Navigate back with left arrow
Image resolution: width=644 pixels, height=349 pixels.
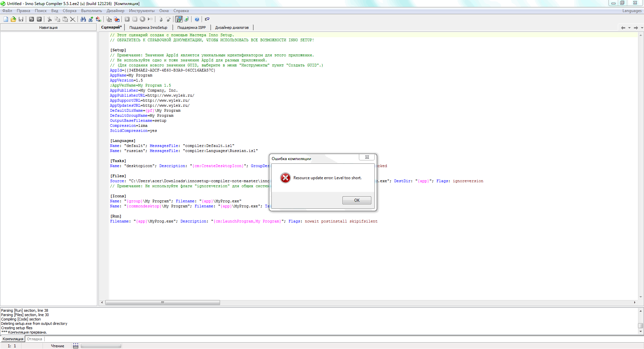pyautogui.click(x=623, y=28)
